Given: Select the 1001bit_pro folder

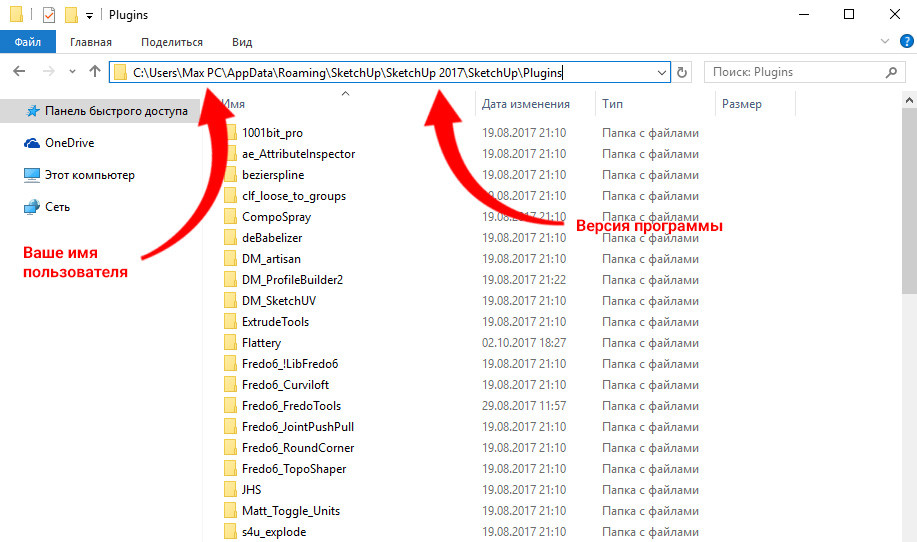Looking at the screenshot, I should (x=272, y=133).
